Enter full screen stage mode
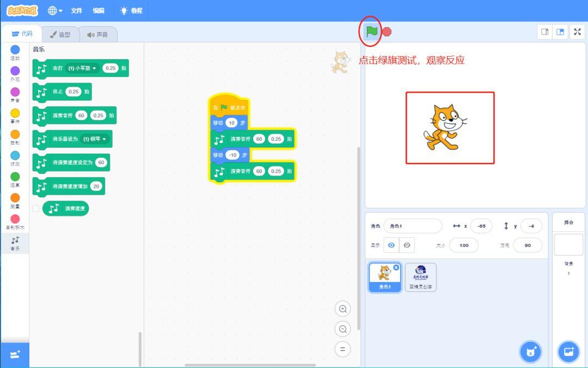Viewport: 588px width, 368px height. coord(578,32)
